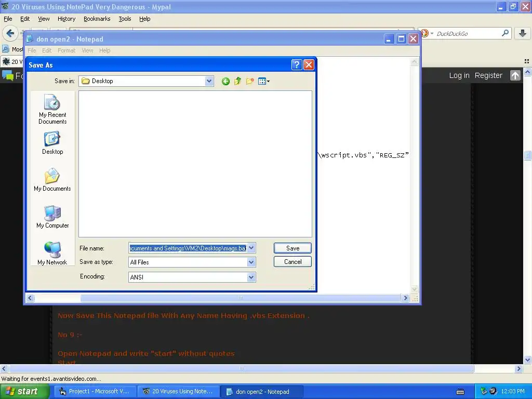The height and width of the screenshot is (399, 532).
Task: Click Notepad horizontal scroll left arrow
Action: [x=30, y=298]
